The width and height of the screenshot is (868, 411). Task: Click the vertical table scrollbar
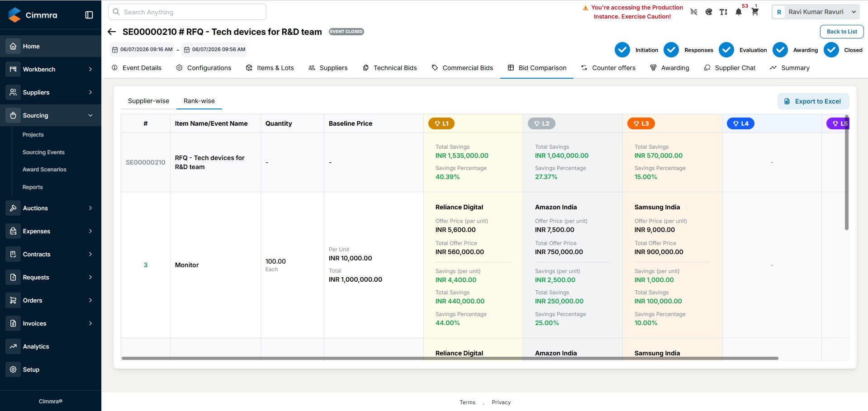click(846, 173)
